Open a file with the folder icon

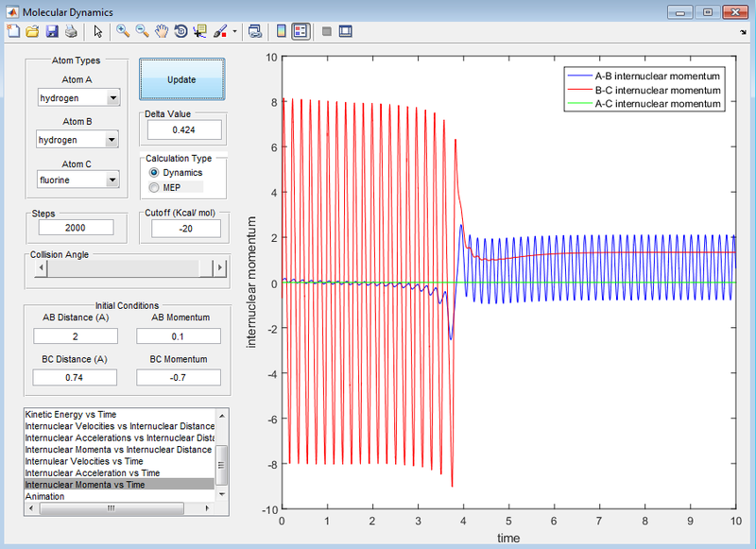click(32, 31)
